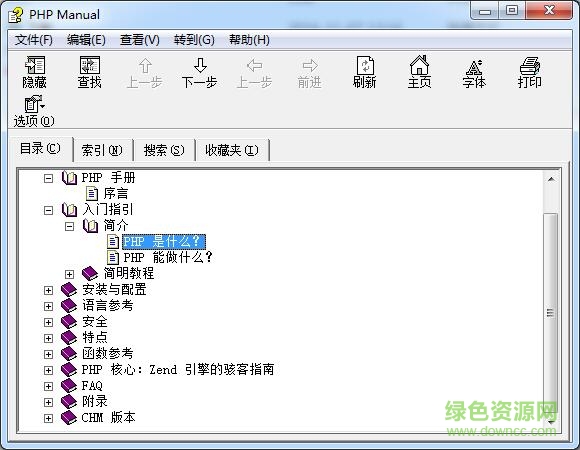Click page icon beside PHP 能做什么?

pyautogui.click(x=113, y=257)
